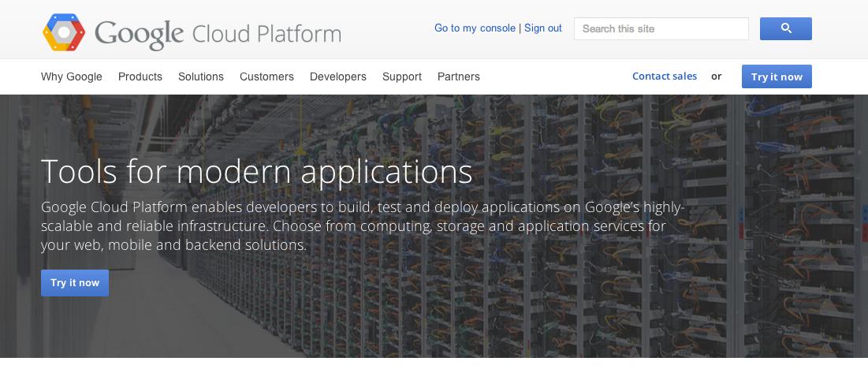Click Try it now in navigation bar
The image size is (868, 391).
(x=777, y=76)
